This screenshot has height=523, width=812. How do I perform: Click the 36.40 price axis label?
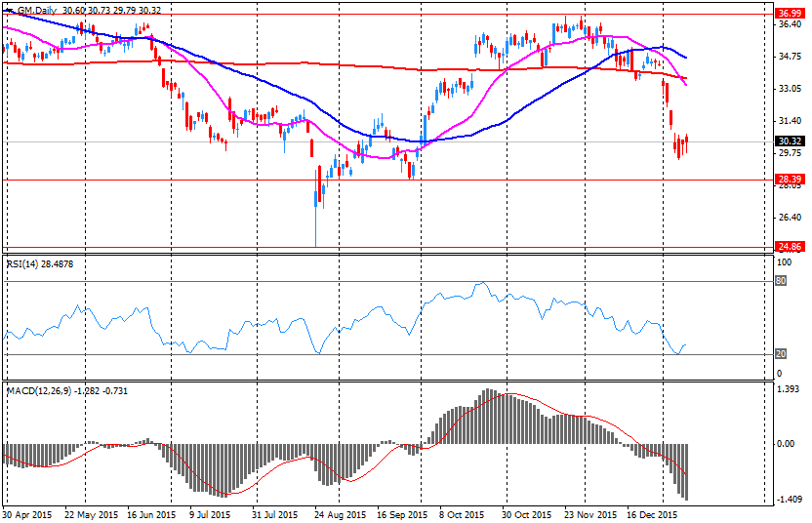click(790, 24)
